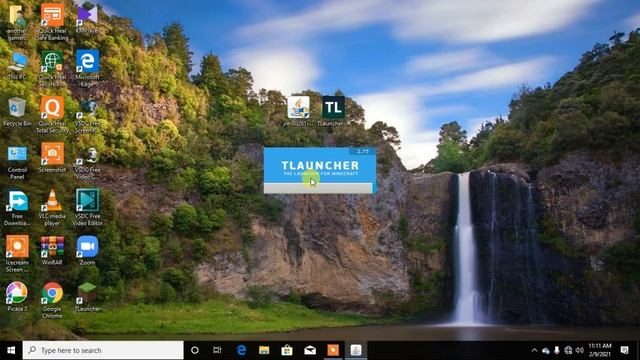Select the 'another game' folder on desktop
The image size is (640, 360).
coord(17,22)
